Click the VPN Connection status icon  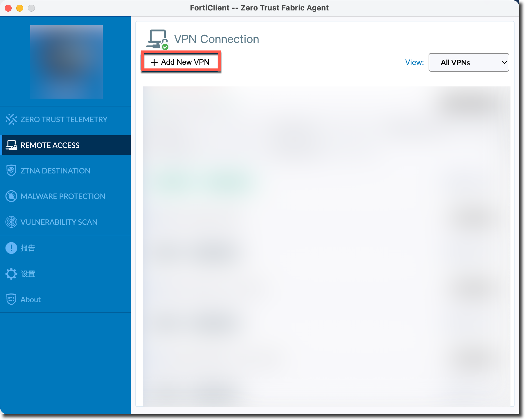point(157,39)
